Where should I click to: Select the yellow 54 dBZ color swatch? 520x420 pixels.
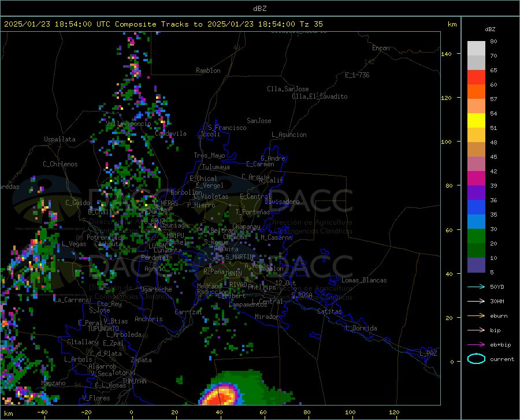[x=476, y=121]
